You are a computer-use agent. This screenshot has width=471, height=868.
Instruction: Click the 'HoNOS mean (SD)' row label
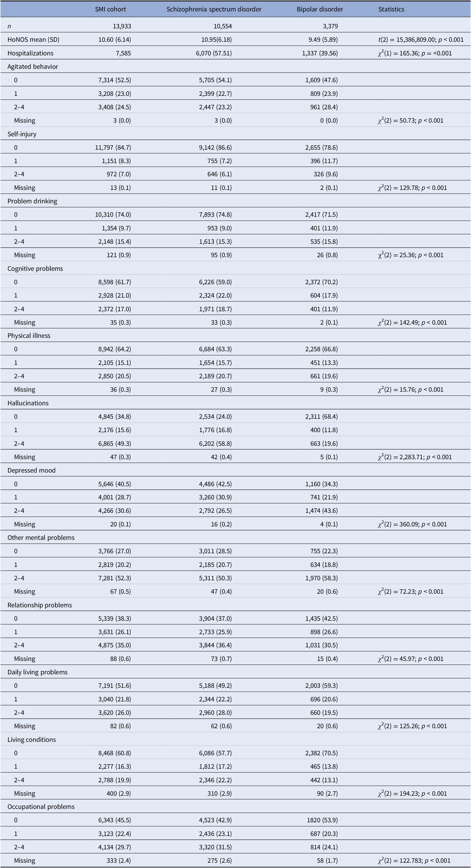33,39
